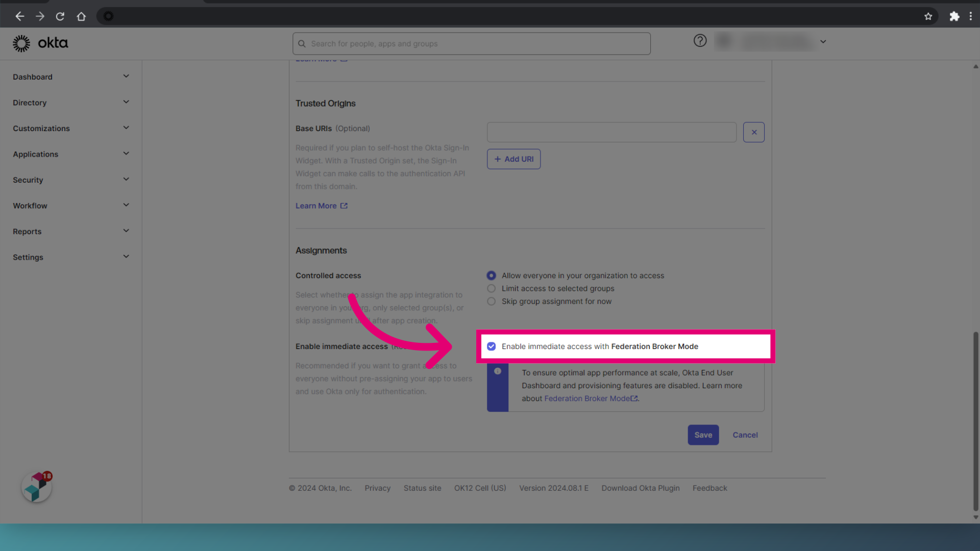Image resolution: width=980 pixels, height=551 pixels.
Task: Expand the Security menu
Action: point(71,180)
